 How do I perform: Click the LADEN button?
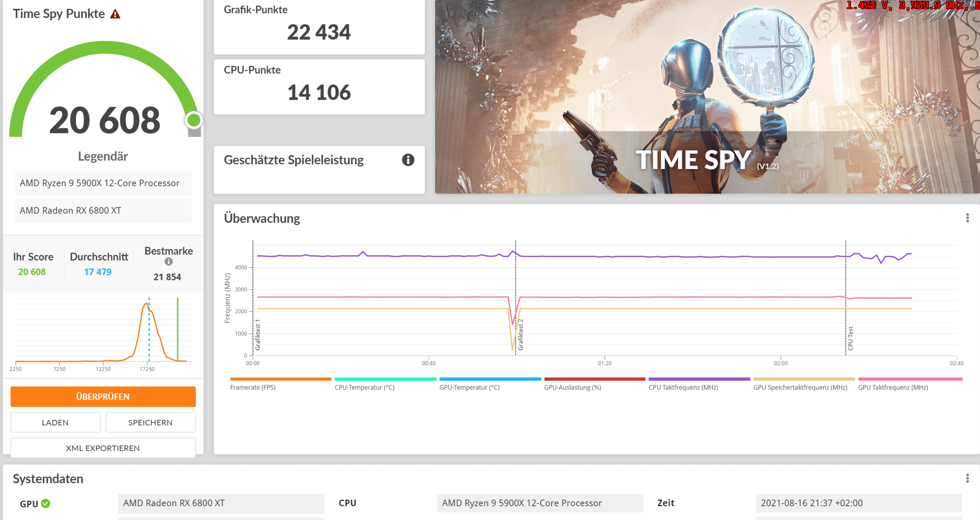[x=56, y=423]
